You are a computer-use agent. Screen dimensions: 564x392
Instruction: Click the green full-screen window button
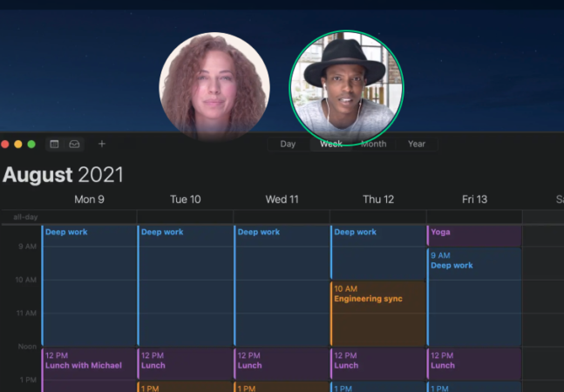[x=31, y=144]
